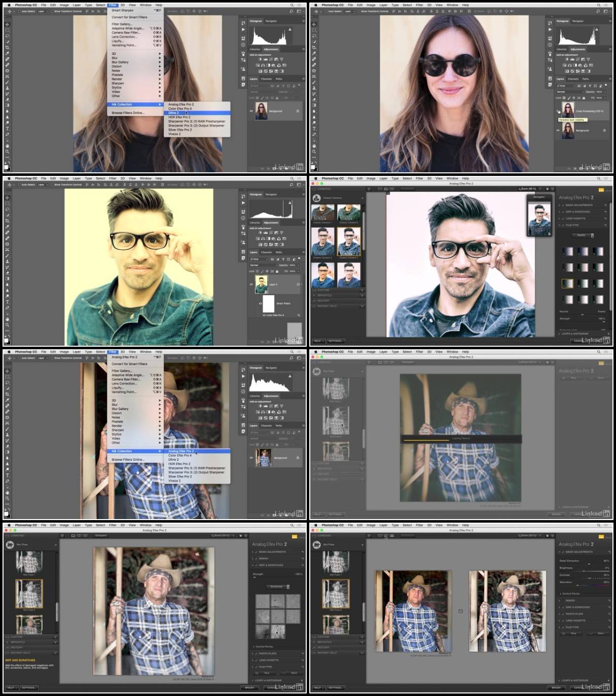Choose highlighted Dfine 2 in woman's Nik submenu

(x=197, y=113)
